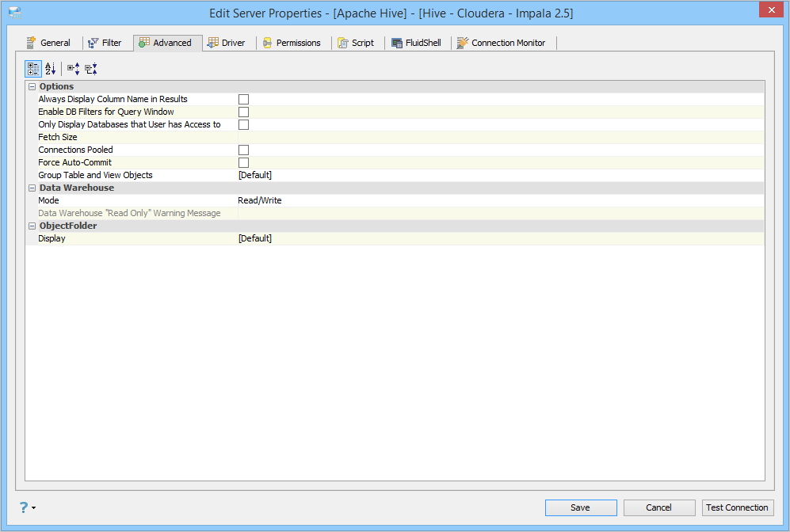Click the application icon in title bar
This screenshot has height=532, width=790.
coord(15,13)
